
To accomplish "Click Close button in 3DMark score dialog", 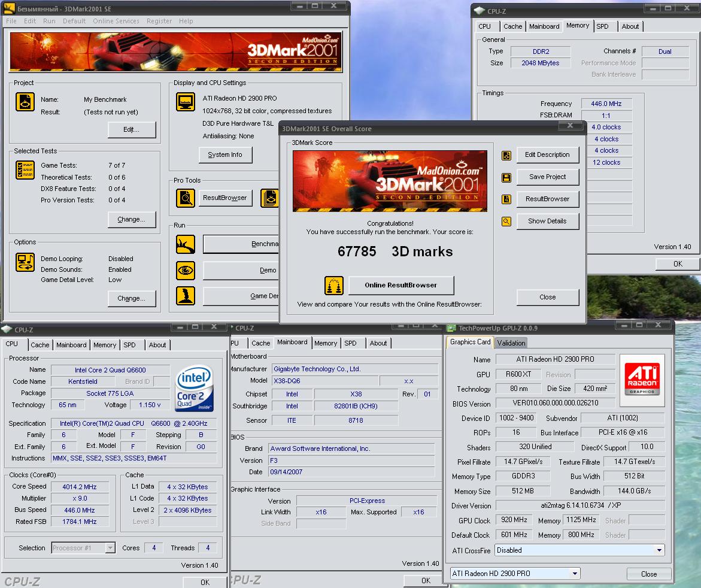I will pyautogui.click(x=547, y=298).
